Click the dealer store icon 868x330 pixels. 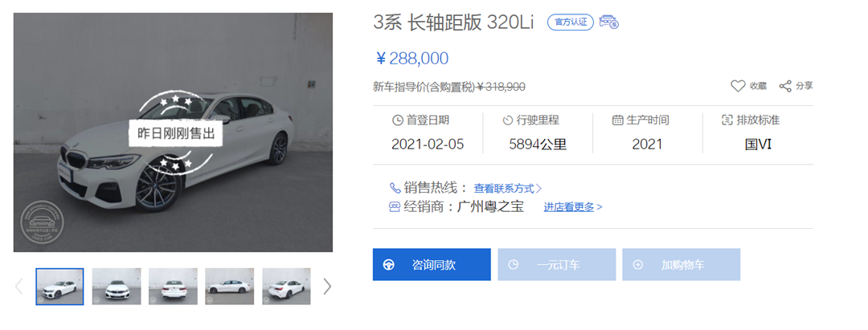click(x=395, y=206)
